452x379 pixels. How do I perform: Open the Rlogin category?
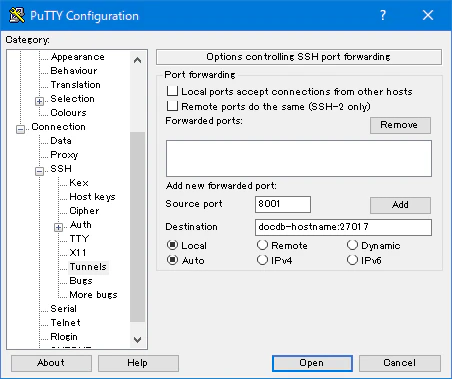pyautogui.click(x=64, y=337)
